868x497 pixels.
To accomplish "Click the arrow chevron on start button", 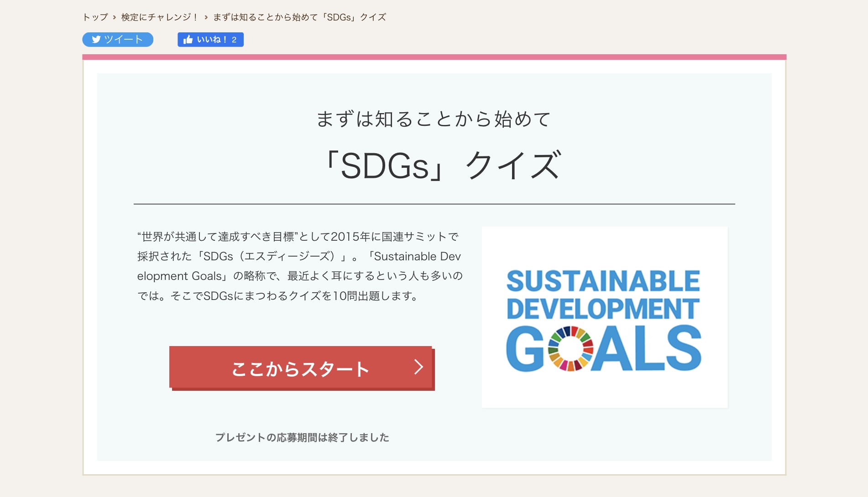I will click(418, 367).
